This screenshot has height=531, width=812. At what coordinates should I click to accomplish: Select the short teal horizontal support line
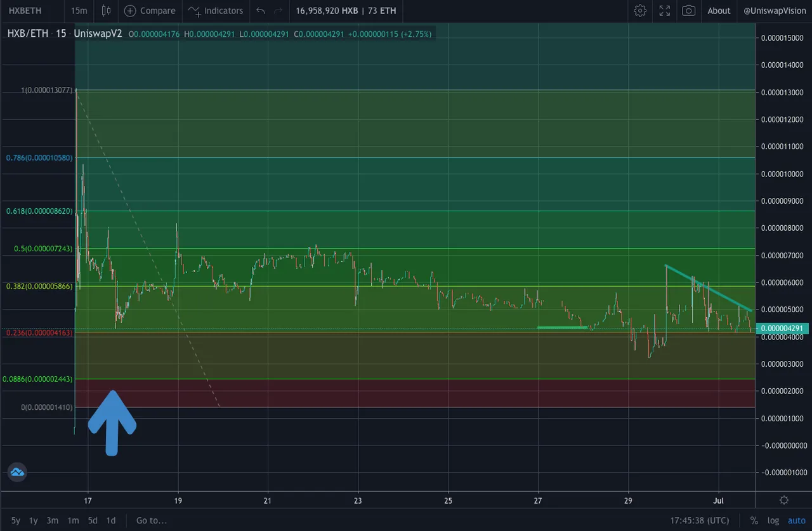[563, 327]
